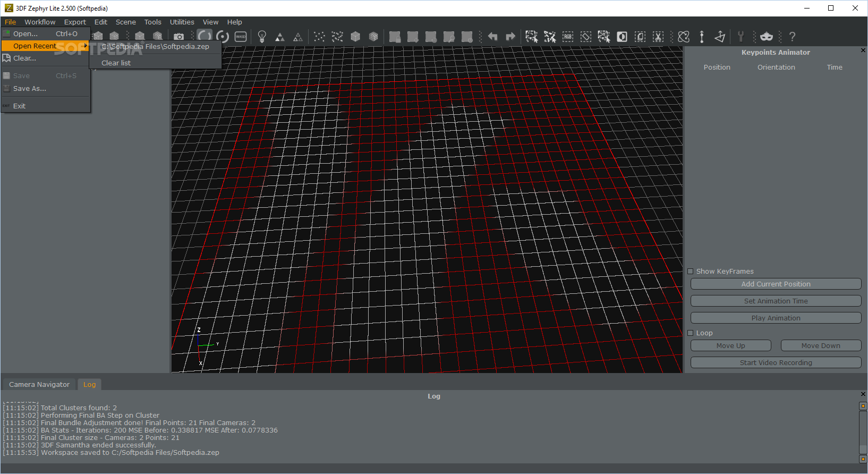This screenshot has width=868, height=474.
Task: Click the filled triangles mesh display icon
Action: coord(280,37)
